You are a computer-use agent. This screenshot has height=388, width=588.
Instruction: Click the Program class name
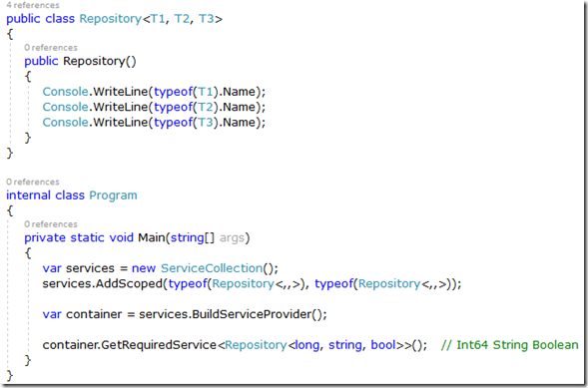[x=113, y=195]
